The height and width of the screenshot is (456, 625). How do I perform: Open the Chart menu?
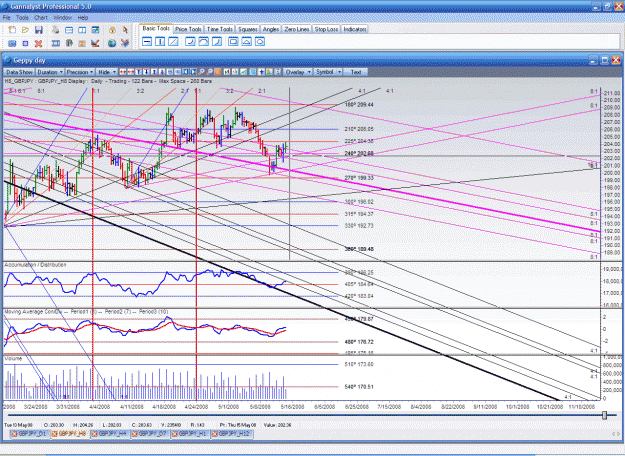[41, 18]
